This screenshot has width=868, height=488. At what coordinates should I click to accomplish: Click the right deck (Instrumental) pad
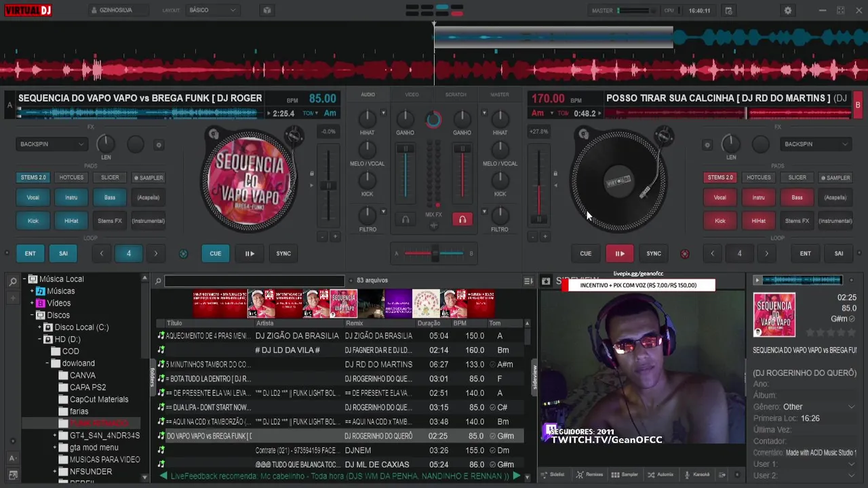coord(835,221)
